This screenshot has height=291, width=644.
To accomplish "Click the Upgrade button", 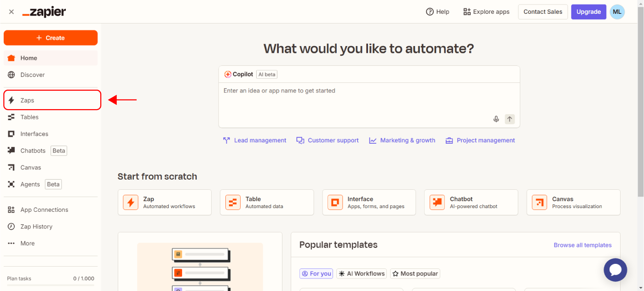I will [588, 12].
